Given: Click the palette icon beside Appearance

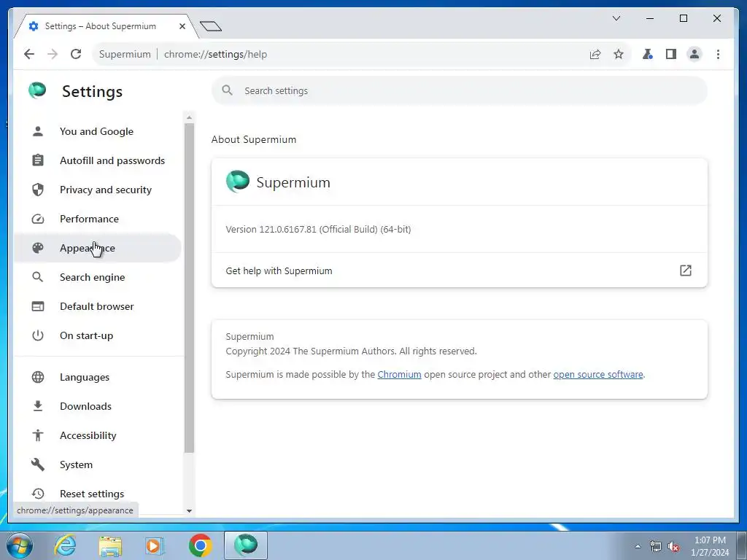Looking at the screenshot, I should (x=38, y=248).
